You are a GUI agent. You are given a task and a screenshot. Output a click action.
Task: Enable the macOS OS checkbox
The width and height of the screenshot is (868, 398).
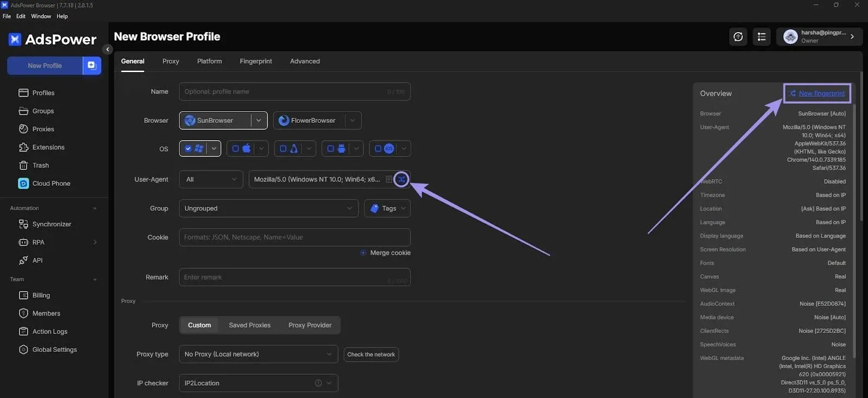coord(235,149)
